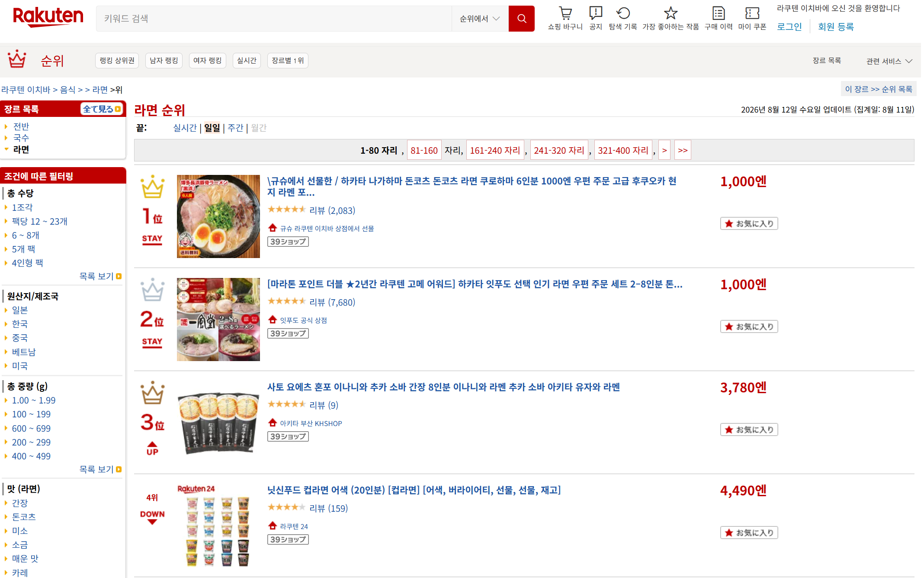Select the 여자 랭킹 tab
The image size is (924, 578).
click(x=208, y=61)
